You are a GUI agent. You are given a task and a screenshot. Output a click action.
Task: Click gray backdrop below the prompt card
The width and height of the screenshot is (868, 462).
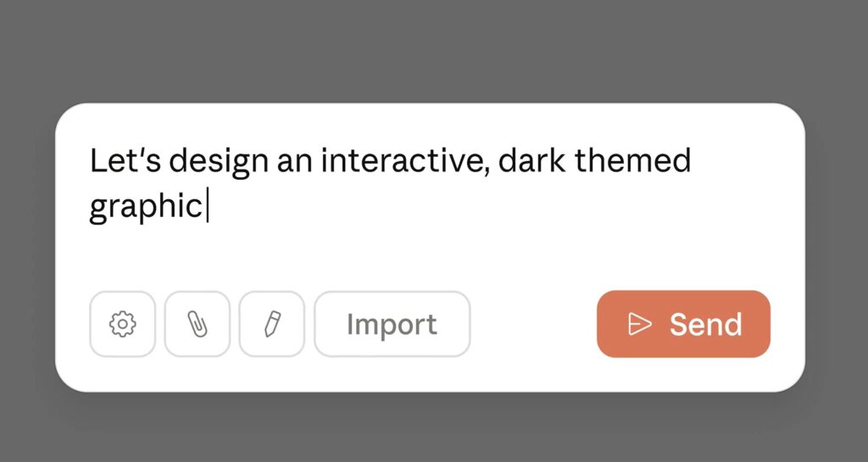click(x=434, y=428)
